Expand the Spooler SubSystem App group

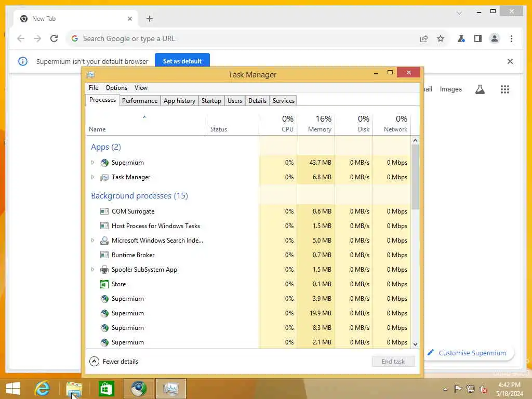tap(92, 270)
